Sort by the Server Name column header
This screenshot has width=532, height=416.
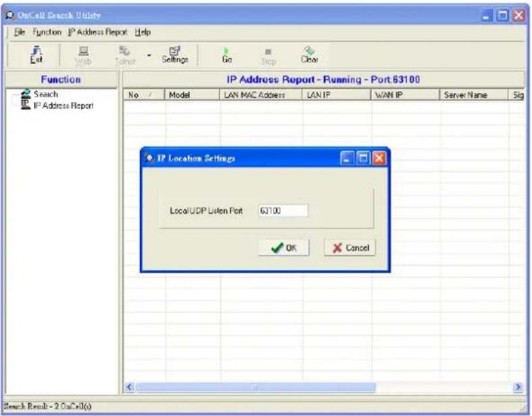(474, 95)
